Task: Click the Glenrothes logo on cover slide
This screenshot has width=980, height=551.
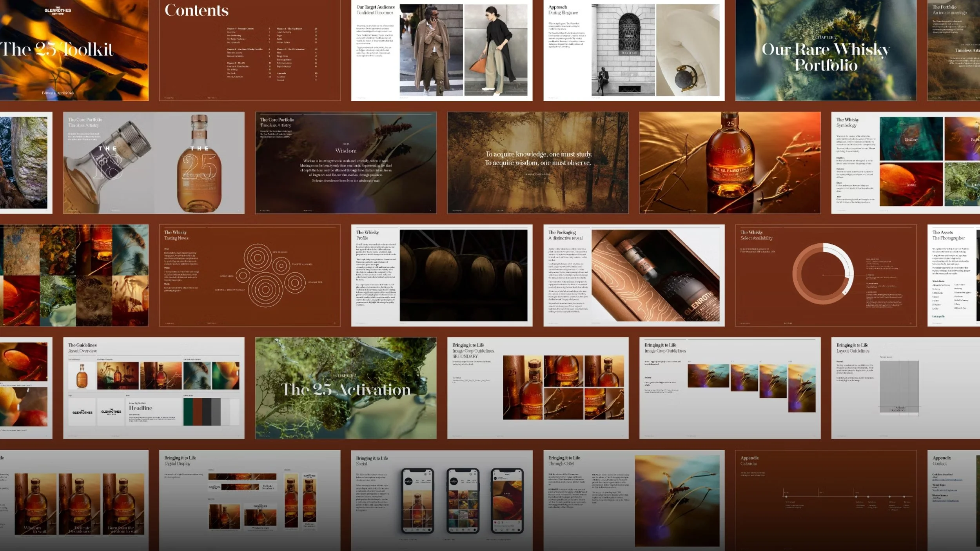Action: 58,10
